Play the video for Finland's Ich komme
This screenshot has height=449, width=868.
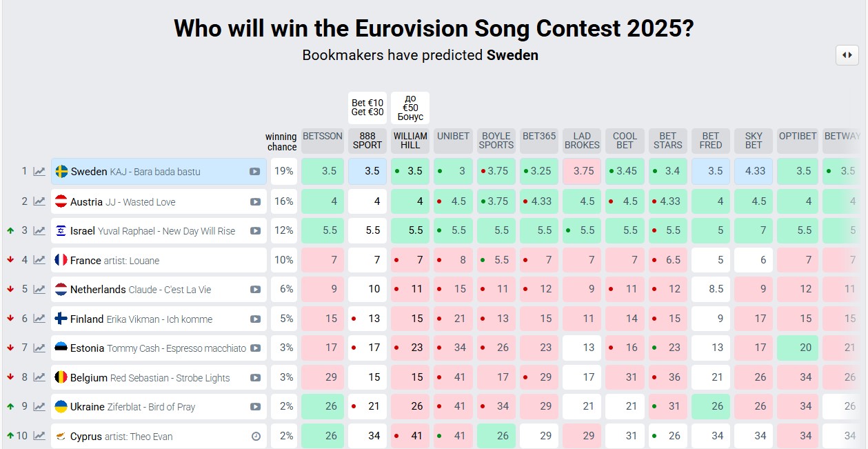pyautogui.click(x=255, y=319)
